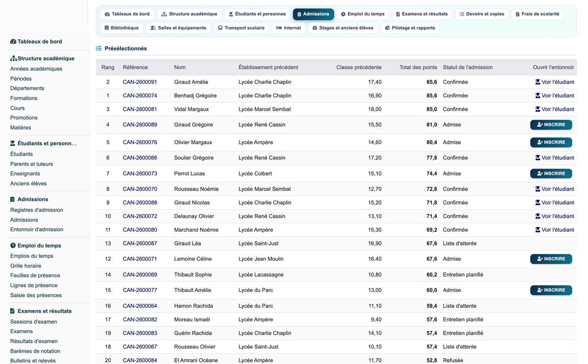588x364 pixels.
Task: Open reference CAN-2600087
Action: pyautogui.click(x=140, y=243)
